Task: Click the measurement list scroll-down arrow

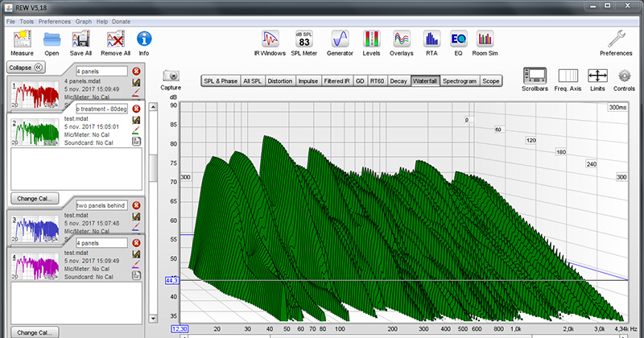Action: click(x=153, y=319)
